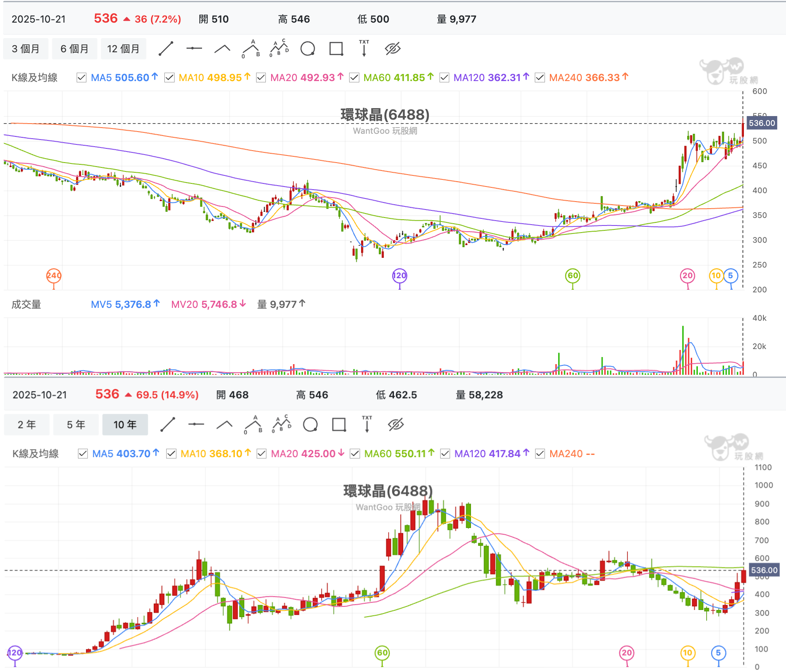Image resolution: width=786 pixels, height=672 pixels.
Task: Click the pink 20 MA marker in lower chart
Action: point(626,653)
